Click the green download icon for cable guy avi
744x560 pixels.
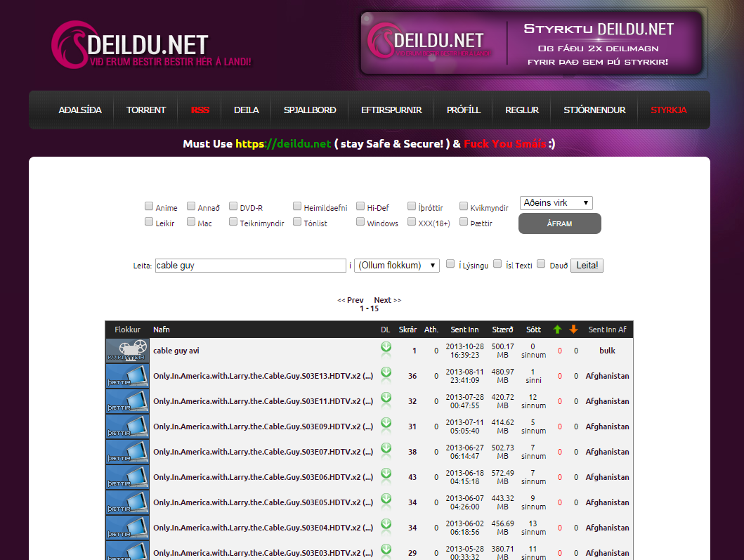[386, 348]
